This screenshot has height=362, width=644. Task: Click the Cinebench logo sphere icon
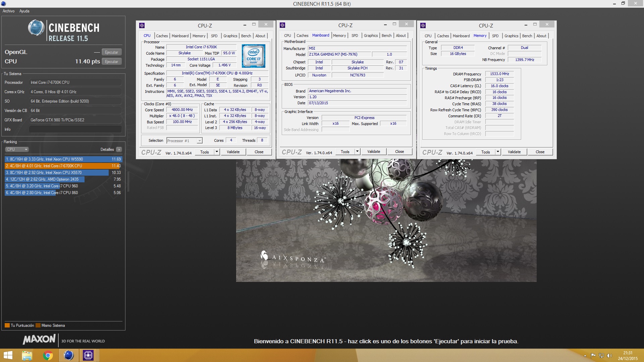(x=36, y=28)
